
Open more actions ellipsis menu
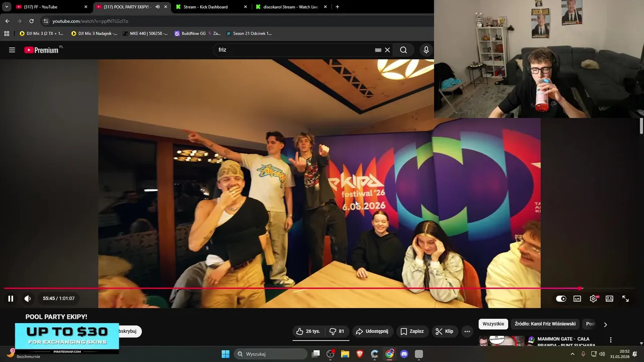click(467, 331)
